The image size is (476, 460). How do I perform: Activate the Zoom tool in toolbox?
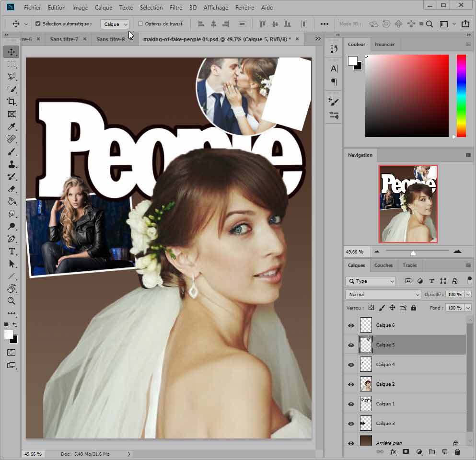(x=12, y=301)
